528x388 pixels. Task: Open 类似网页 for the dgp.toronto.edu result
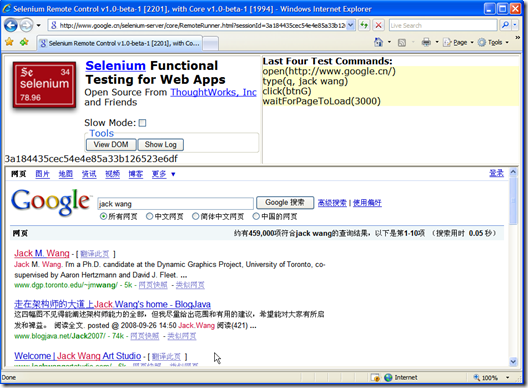click(x=190, y=285)
